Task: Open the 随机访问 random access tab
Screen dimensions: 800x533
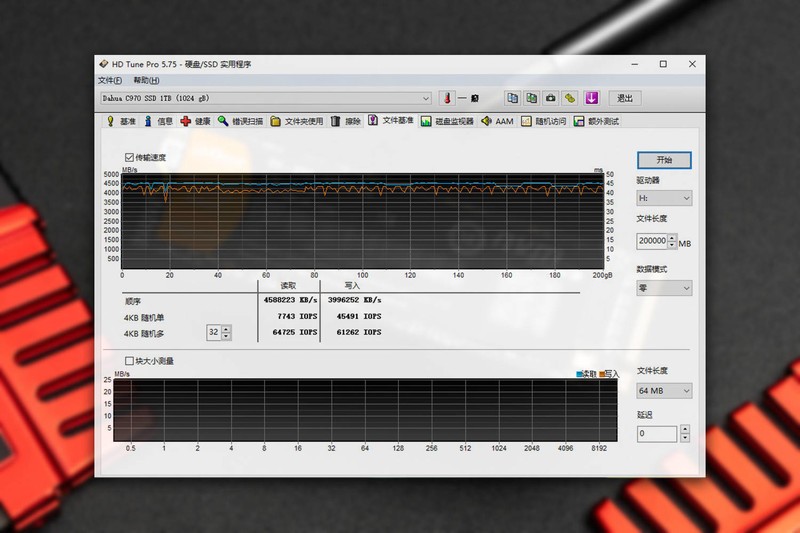Action: [x=544, y=121]
